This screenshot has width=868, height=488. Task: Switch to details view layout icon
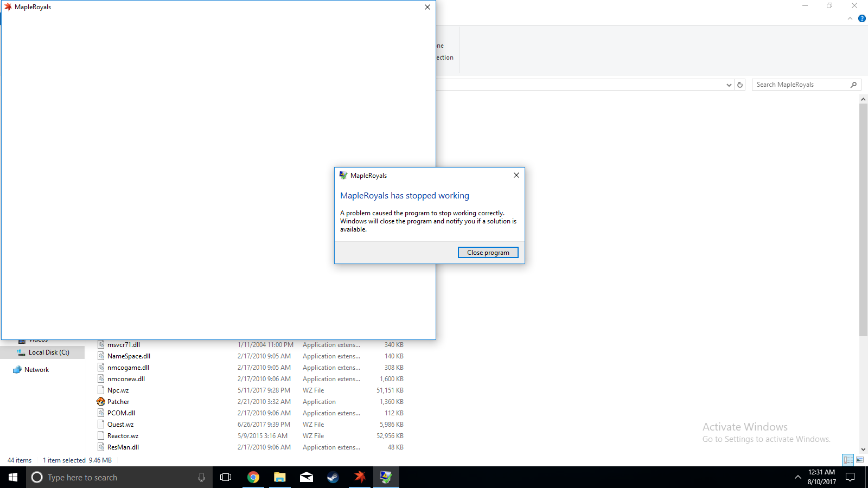[848, 460]
